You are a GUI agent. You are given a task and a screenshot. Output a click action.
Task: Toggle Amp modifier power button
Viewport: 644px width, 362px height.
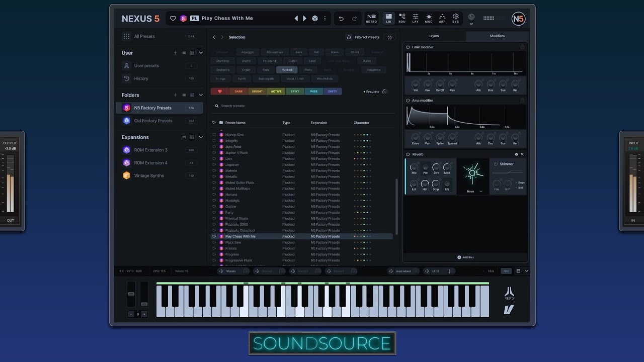[408, 101]
